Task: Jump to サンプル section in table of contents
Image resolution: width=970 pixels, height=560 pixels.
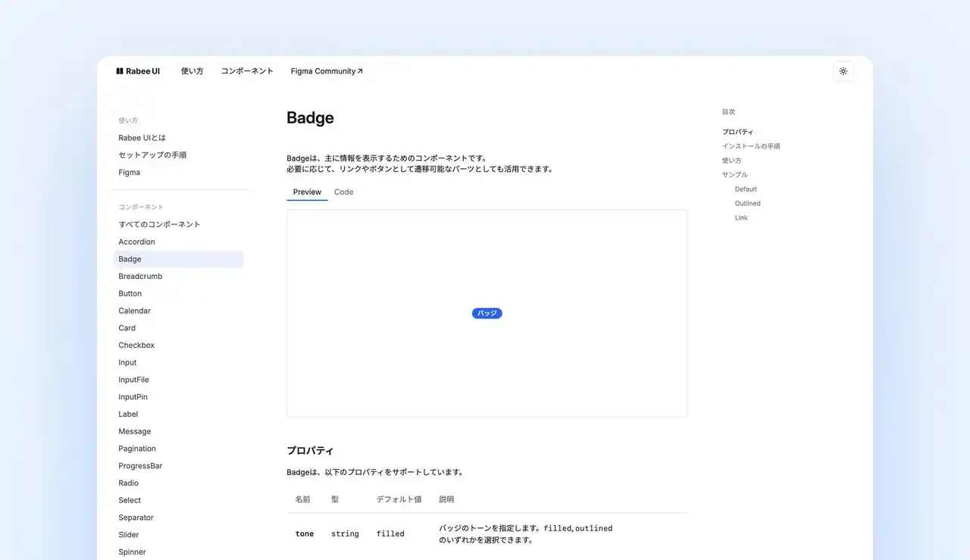Action: [734, 175]
